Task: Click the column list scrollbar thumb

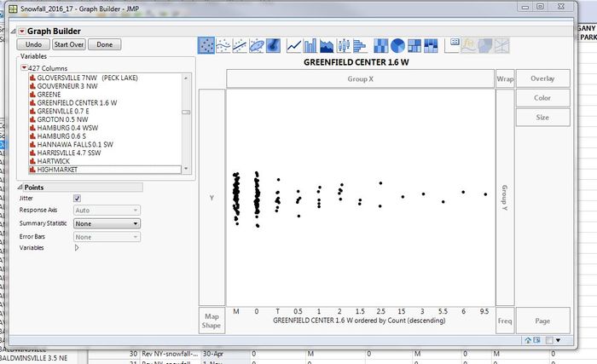Action: click(x=186, y=113)
